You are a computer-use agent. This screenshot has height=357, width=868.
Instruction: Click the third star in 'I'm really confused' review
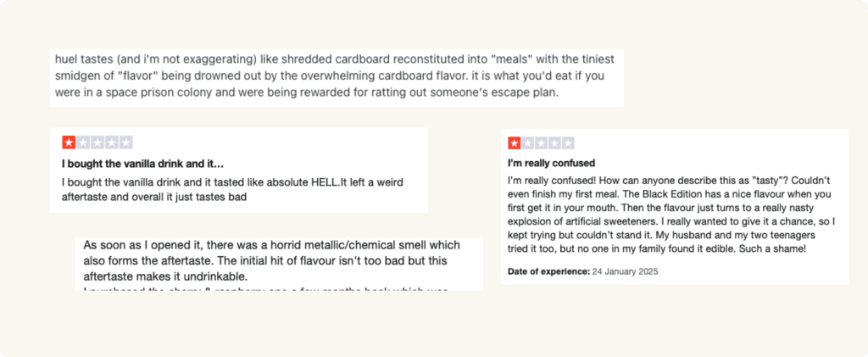(541, 143)
